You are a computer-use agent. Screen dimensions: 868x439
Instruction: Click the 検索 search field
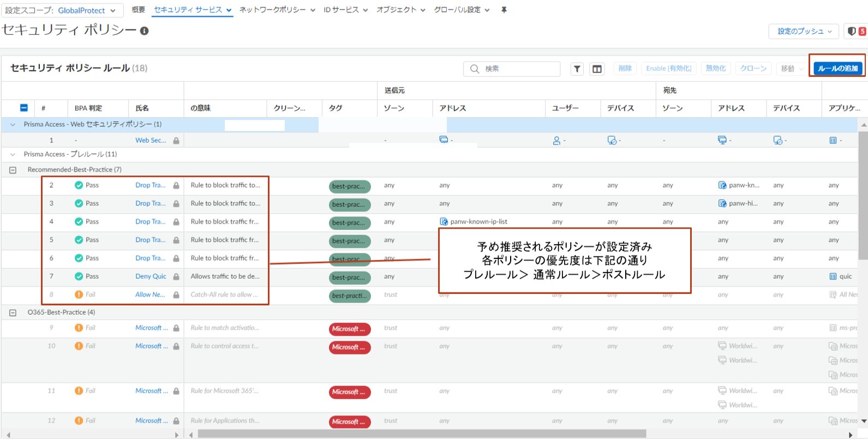[x=512, y=69]
